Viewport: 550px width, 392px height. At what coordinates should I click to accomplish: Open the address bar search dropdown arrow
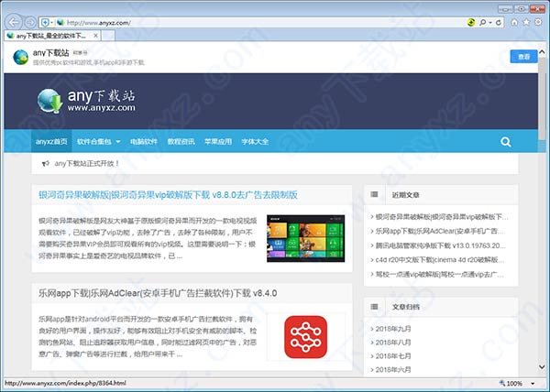(x=490, y=22)
